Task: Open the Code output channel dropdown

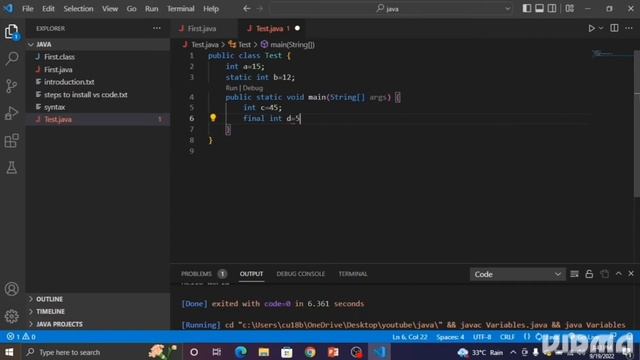Action: click(517, 274)
